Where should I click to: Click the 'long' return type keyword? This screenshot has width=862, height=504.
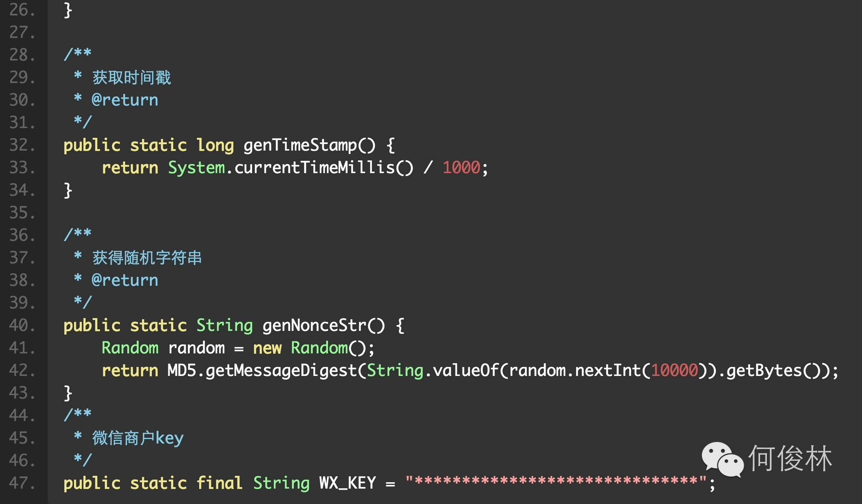pos(215,146)
